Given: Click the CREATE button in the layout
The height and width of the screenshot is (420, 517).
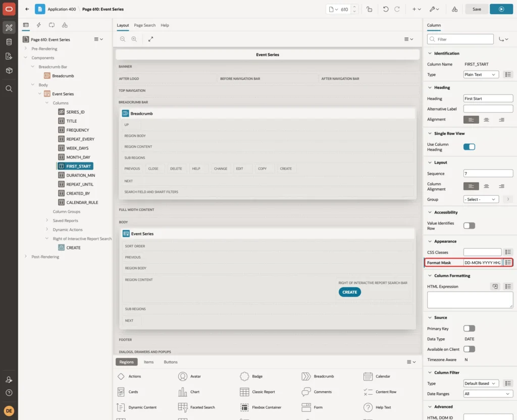Looking at the screenshot, I should pyautogui.click(x=349, y=292).
